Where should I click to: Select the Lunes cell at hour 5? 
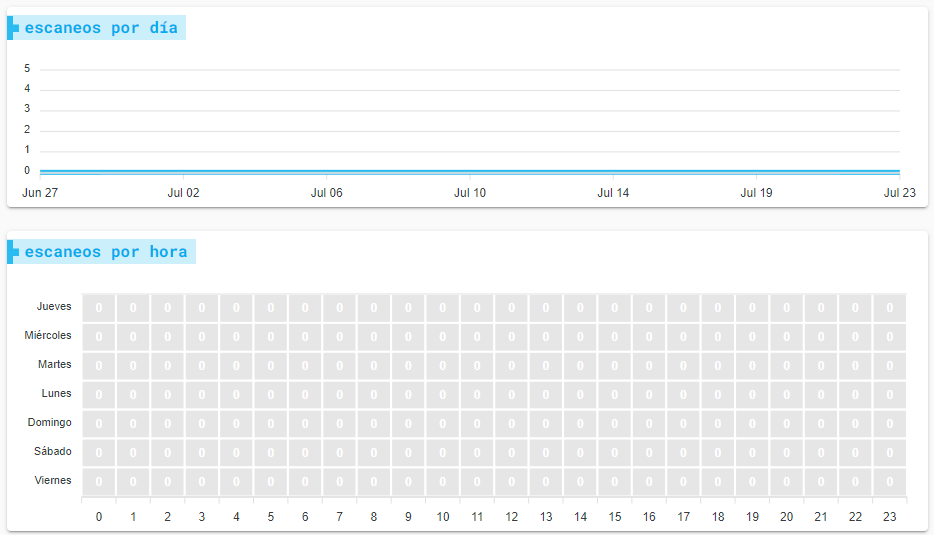click(271, 395)
